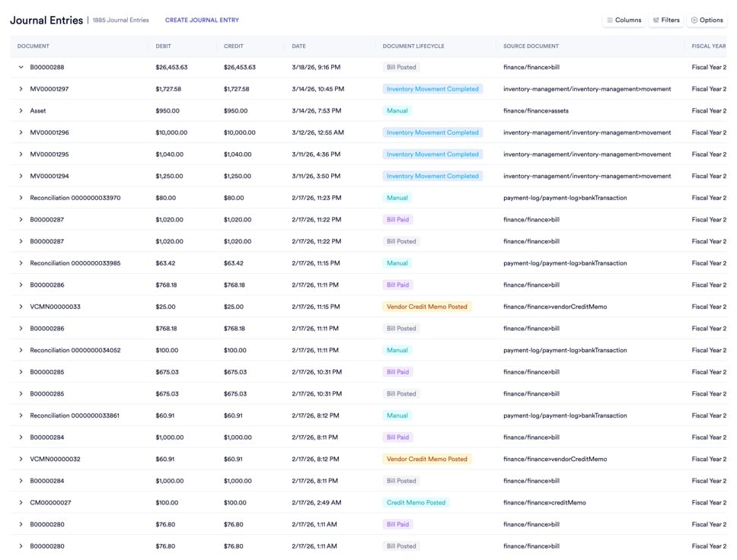This screenshot has height=560, width=737.
Task: Expand the VCMN00000033 row chevron
Action: pos(21,307)
